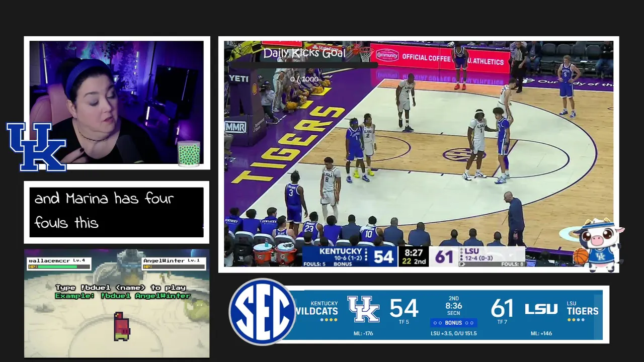Image resolution: width=644 pixels, height=362 pixels.
Task: Click 'Type !bduel <name> to play' text
Action: [121, 288]
